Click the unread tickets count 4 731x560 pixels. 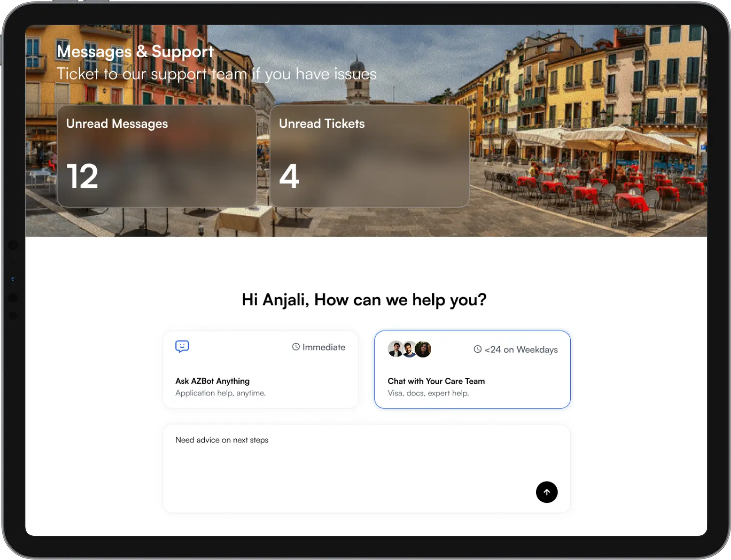coord(289,176)
